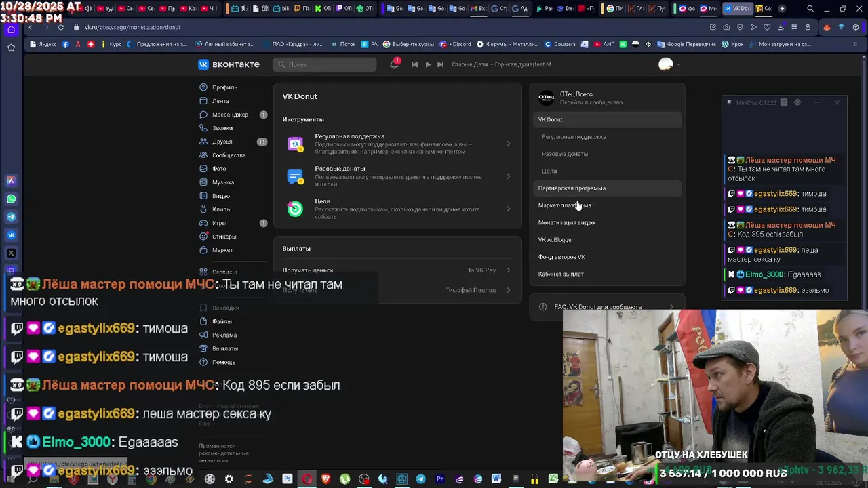Open the X Twitter sidebar icon
Screen dimensions: 868x488
coord(11,253)
